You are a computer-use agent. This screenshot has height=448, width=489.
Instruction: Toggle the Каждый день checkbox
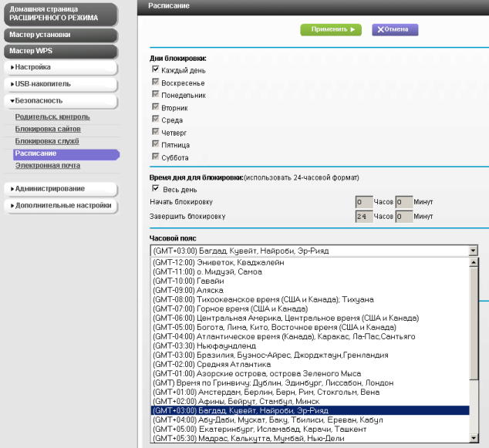[x=155, y=69]
